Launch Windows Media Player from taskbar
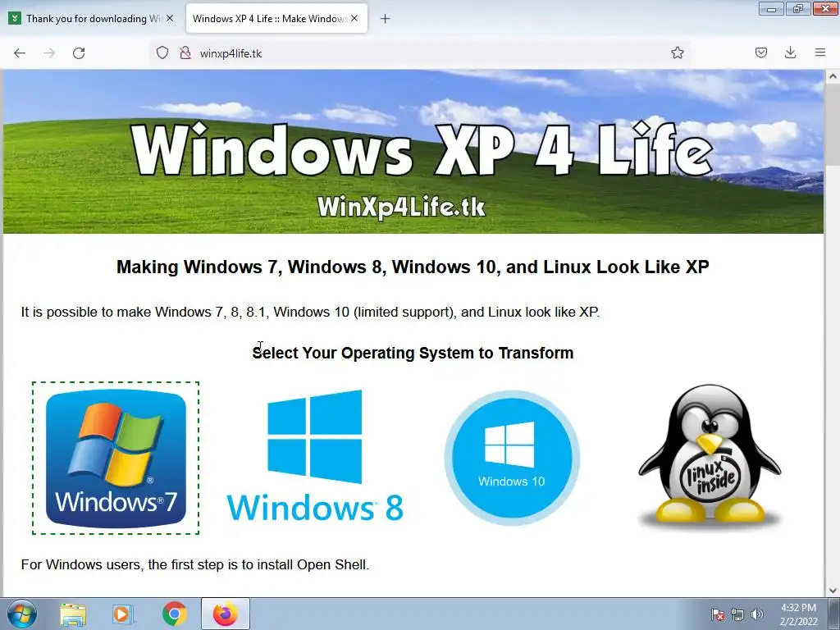 tap(122, 614)
